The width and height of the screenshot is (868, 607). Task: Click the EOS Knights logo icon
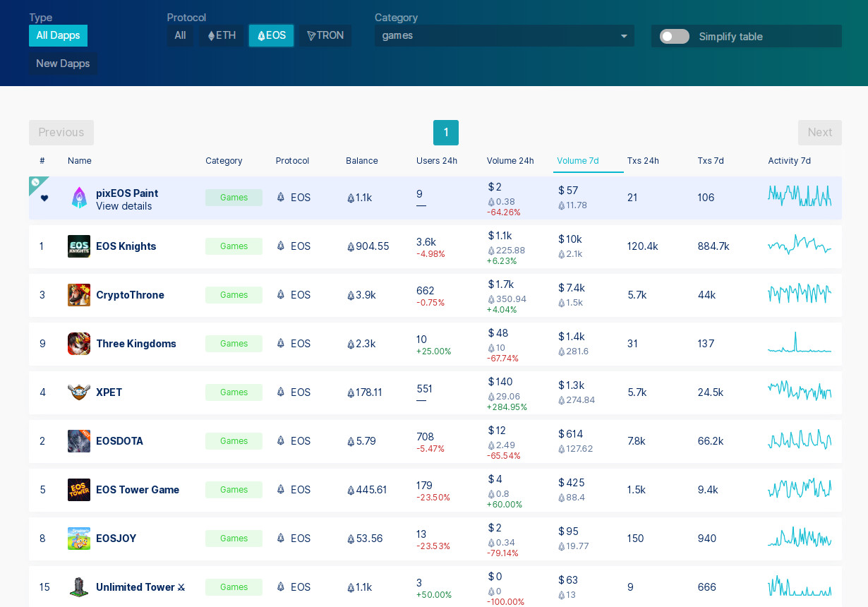(x=79, y=246)
